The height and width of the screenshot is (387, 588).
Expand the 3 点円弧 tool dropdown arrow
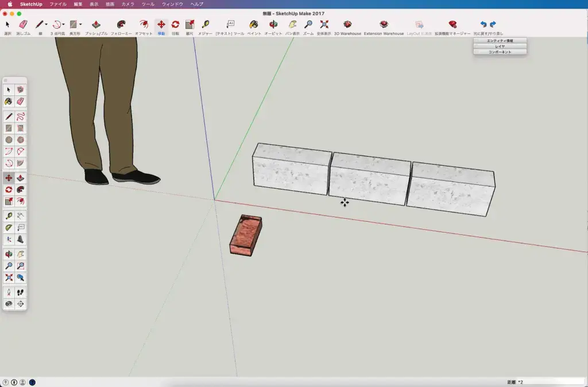pos(63,24)
